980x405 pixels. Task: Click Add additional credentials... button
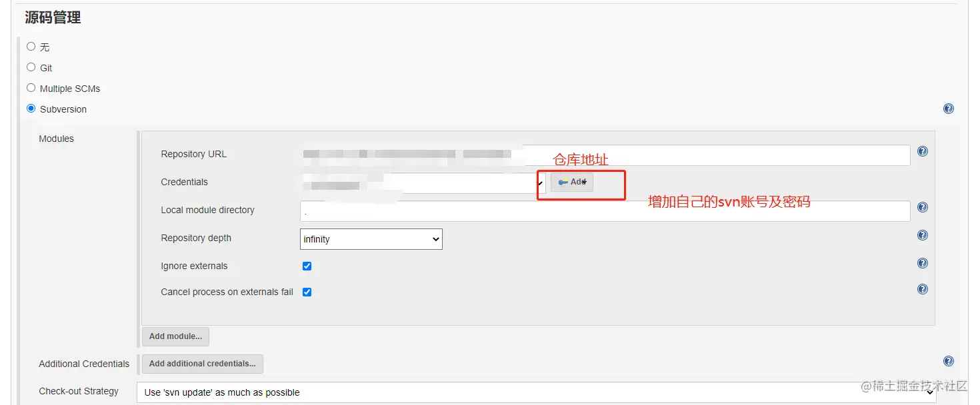(202, 364)
